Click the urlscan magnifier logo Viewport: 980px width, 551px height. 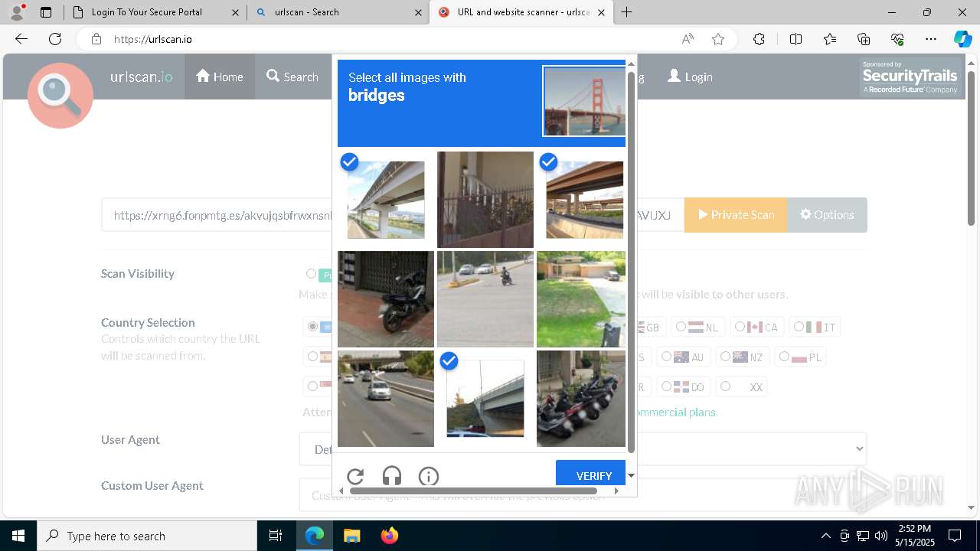coord(60,95)
